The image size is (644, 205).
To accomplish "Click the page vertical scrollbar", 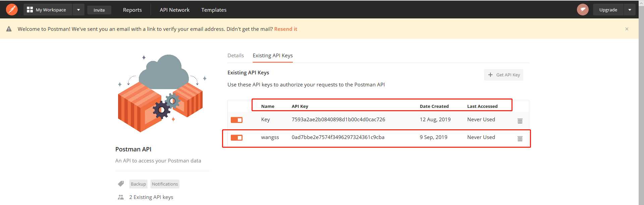I will pos(641,102).
